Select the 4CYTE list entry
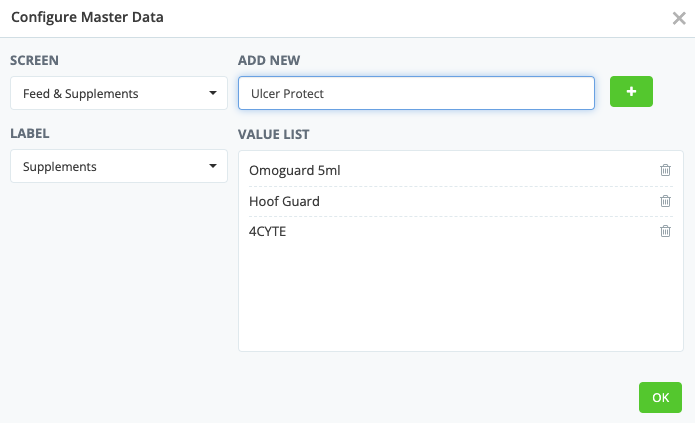This screenshot has height=423, width=695. point(269,231)
